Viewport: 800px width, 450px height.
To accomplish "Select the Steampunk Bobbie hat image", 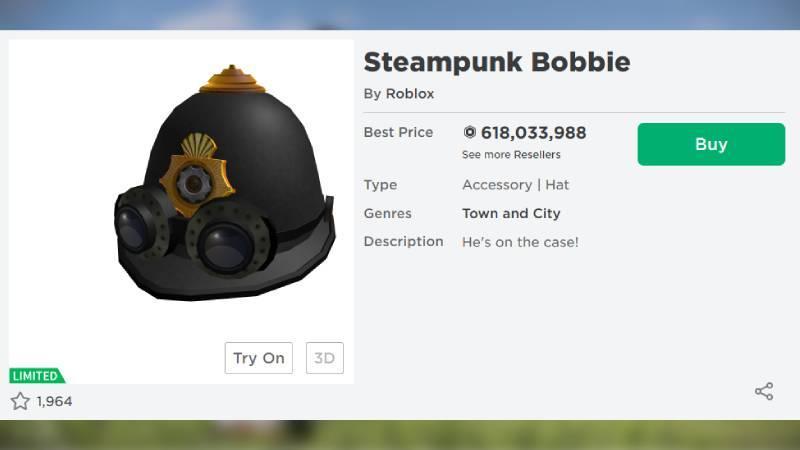I will pyautogui.click(x=224, y=182).
